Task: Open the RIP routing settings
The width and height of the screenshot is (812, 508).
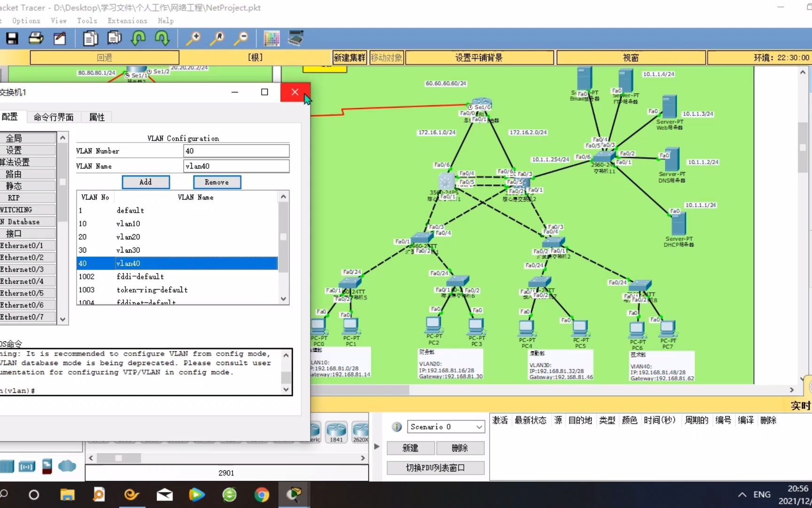Action: (28, 198)
